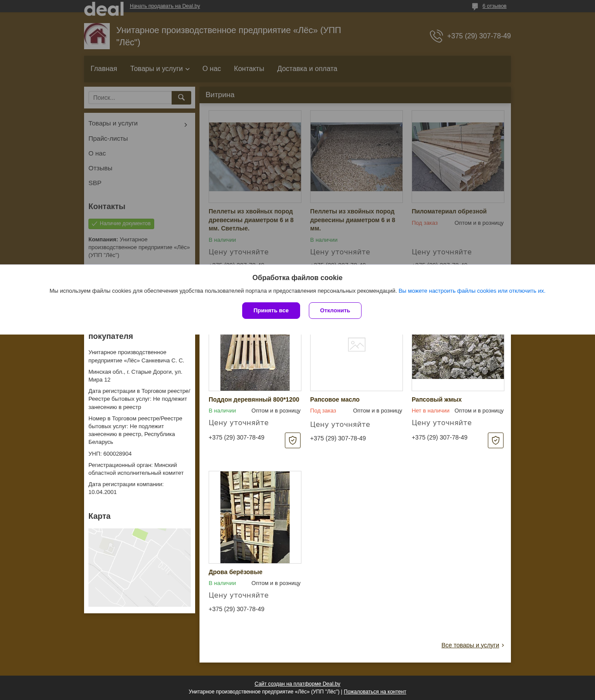The image size is (595, 700).
Task: Open Доставка и оплата menu item
Action: (307, 69)
